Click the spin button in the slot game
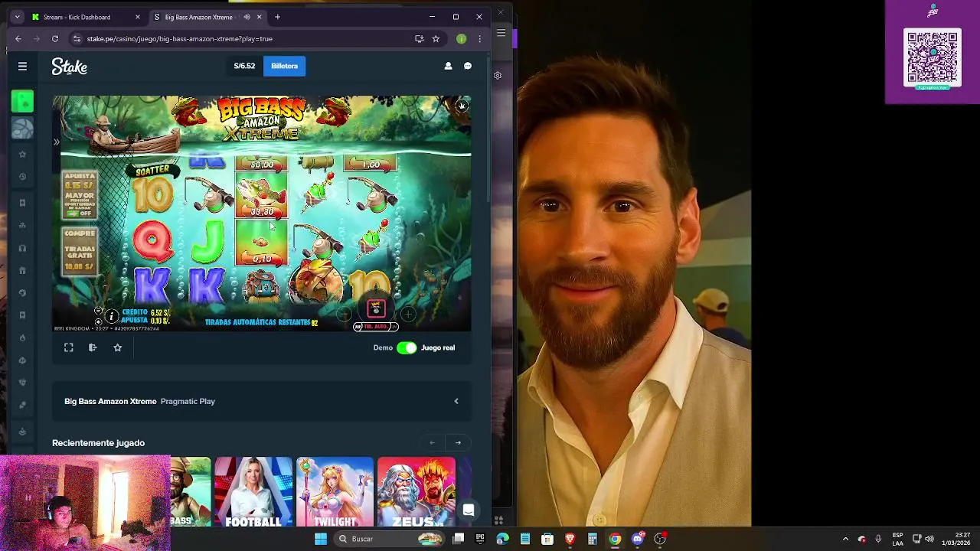The height and width of the screenshot is (551, 980). (x=375, y=308)
